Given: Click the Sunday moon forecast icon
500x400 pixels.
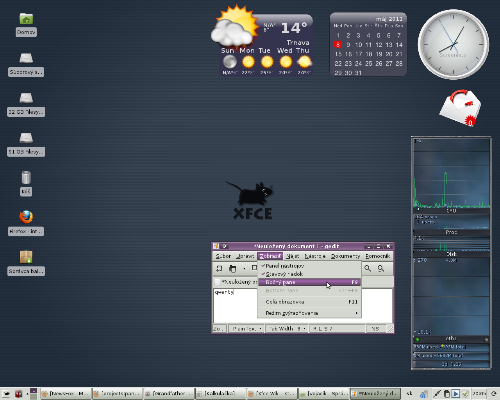Looking at the screenshot, I should click(x=230, y=62).
